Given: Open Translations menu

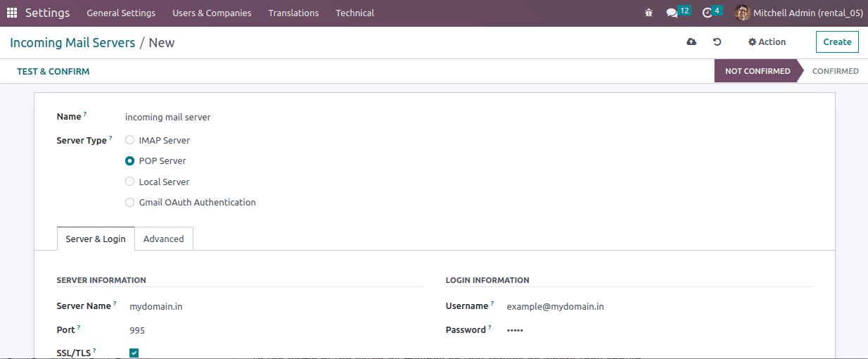Looking at the screenshot, I should pyautogui.click(x=293, y=13).
